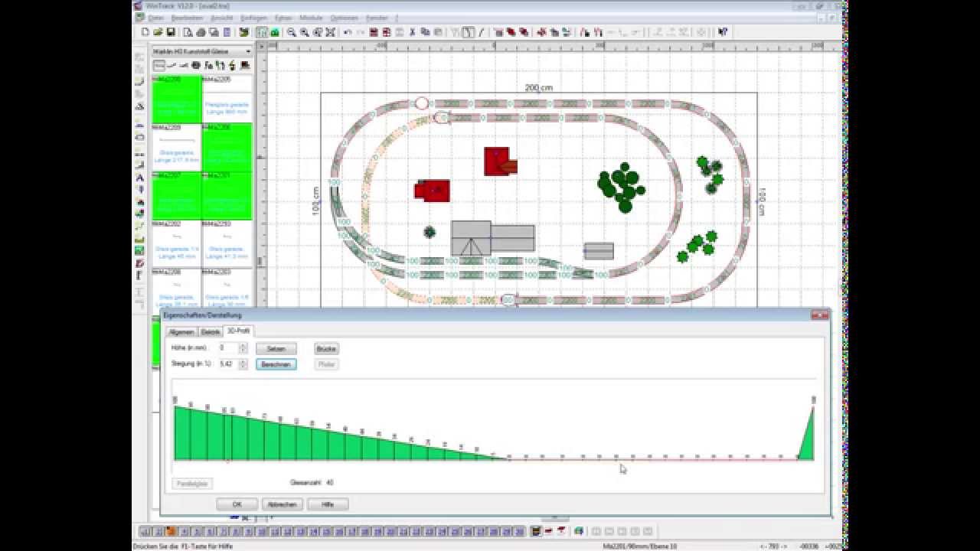Open the Module menu
Viewport: 980px width, 551px height.
point(311,17)
